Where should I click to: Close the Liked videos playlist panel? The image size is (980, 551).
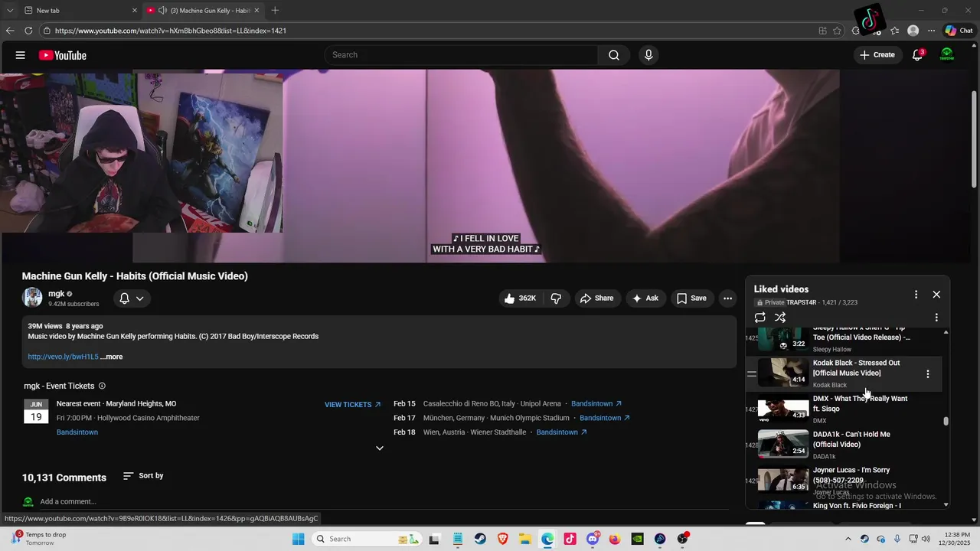tap(936, 295)
